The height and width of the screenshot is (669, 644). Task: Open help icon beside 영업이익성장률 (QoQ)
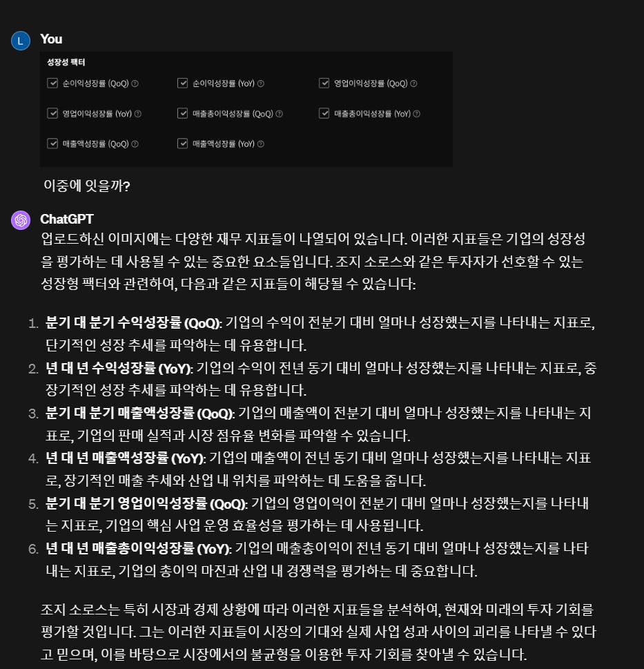(x=413, y=84)
